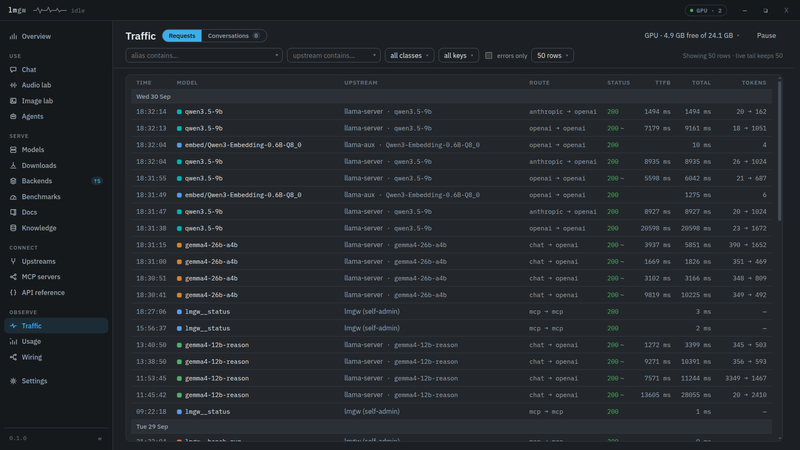Collapse the sidebar with the chevron icon

(x=100, y=438)
